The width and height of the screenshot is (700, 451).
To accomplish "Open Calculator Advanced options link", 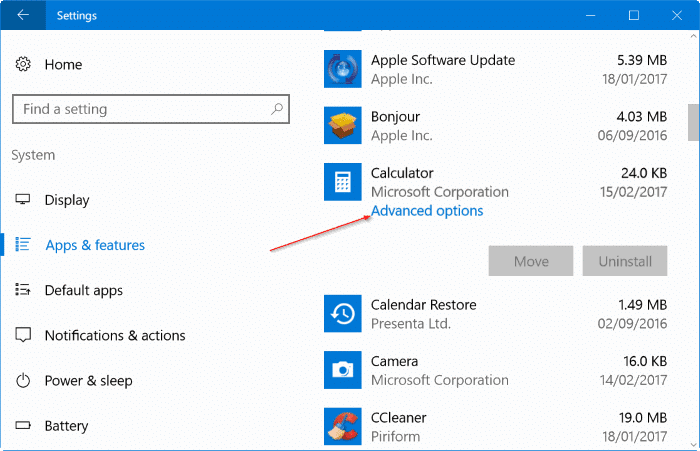I will [427, 210].
